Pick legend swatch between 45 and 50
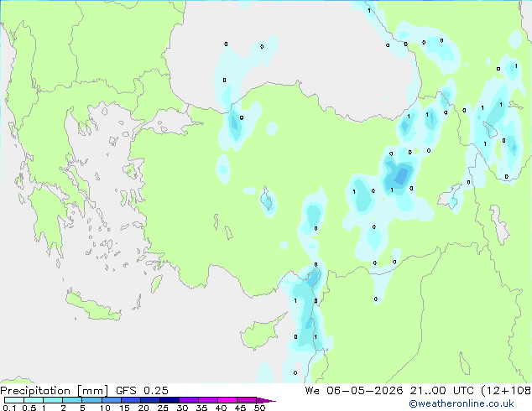This screenshot has width=532, height=411. 247,400
